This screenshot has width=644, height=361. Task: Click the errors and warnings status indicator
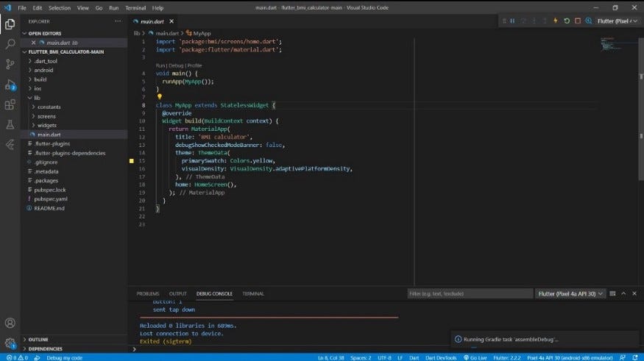pyautogui.click(x=17, y=358)
